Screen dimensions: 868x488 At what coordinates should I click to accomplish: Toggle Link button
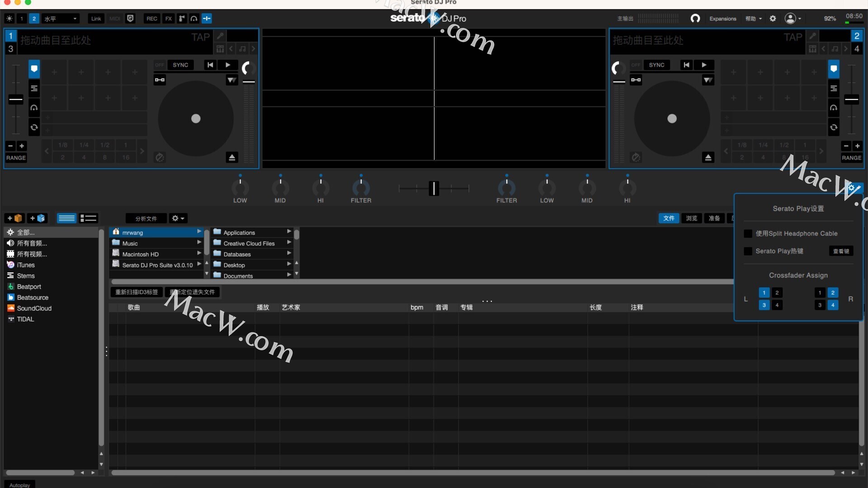pos(96,19)
